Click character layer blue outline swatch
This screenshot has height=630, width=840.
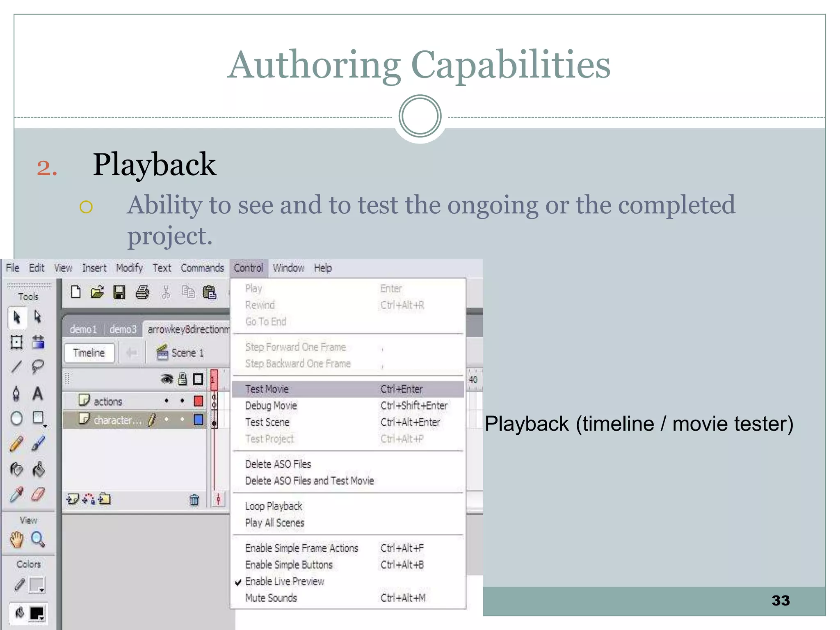pos(199,420)
